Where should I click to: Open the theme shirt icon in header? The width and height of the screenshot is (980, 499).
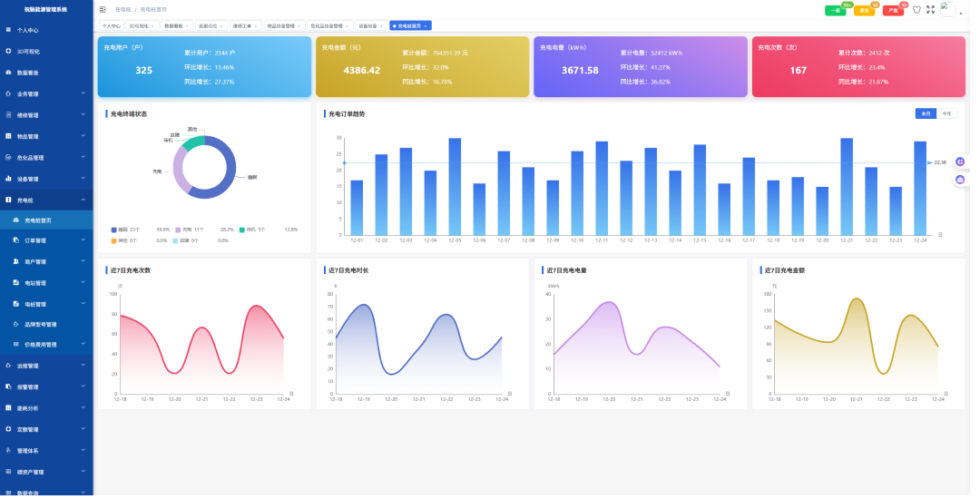pos(916,9)
